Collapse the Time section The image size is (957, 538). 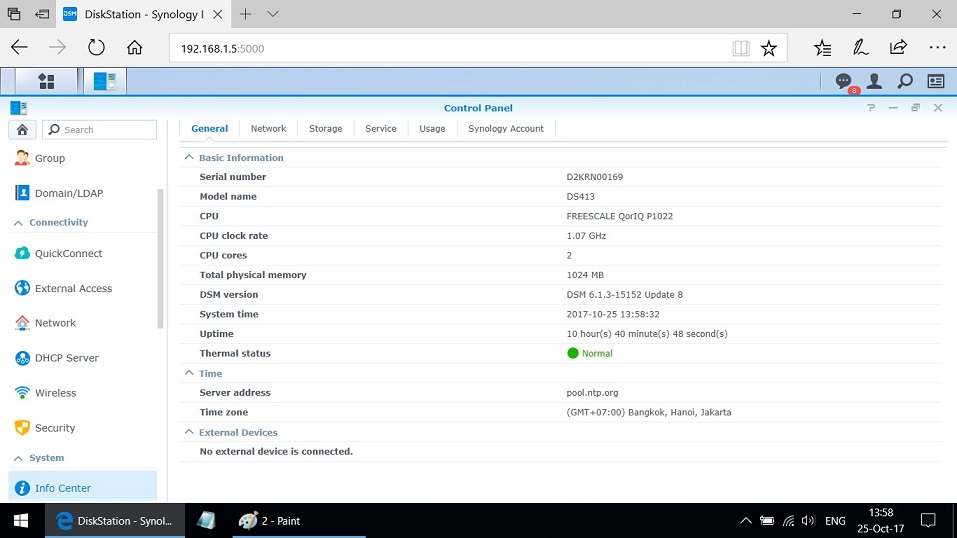tap(189, 373)
